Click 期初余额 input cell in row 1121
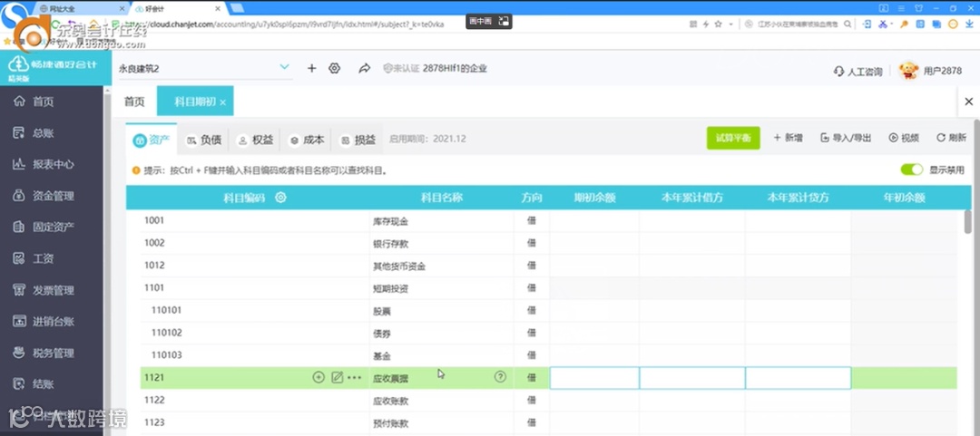Image resolution: width=980 pixels, height=436 pixels. click(594, 378)
